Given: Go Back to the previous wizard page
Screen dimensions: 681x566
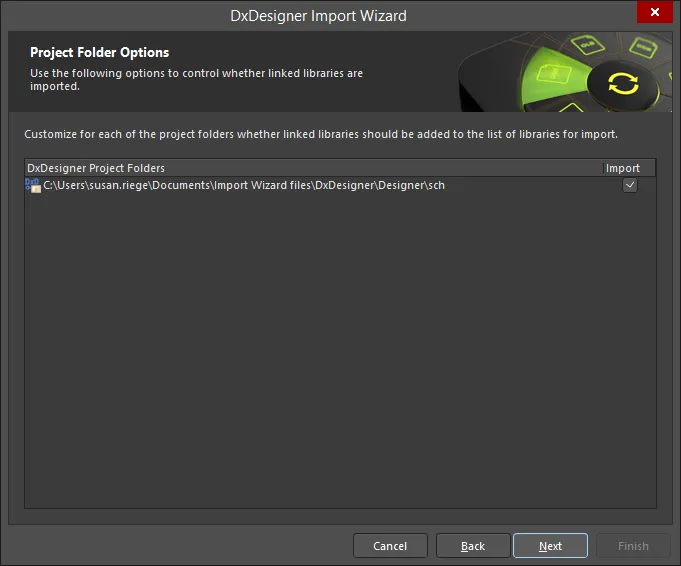Looking at the screenshot, I should (x=473, y=546).
